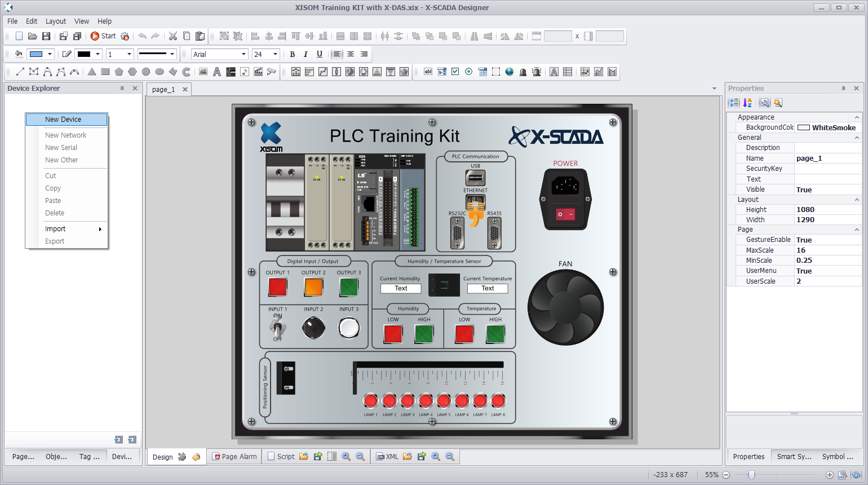Switch to the XML tab

tap(387, 457)
